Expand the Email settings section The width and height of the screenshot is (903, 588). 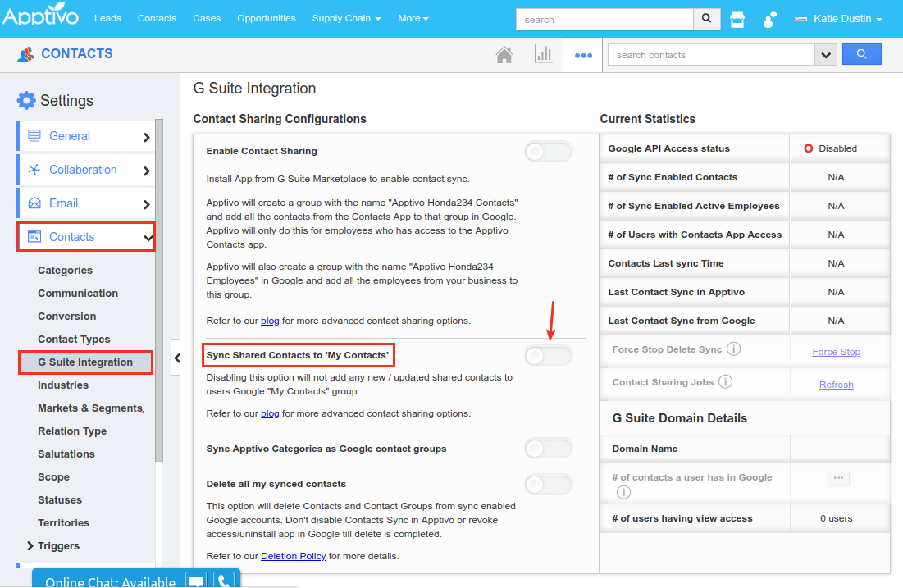pyautogui.click(x=146, y=204)
